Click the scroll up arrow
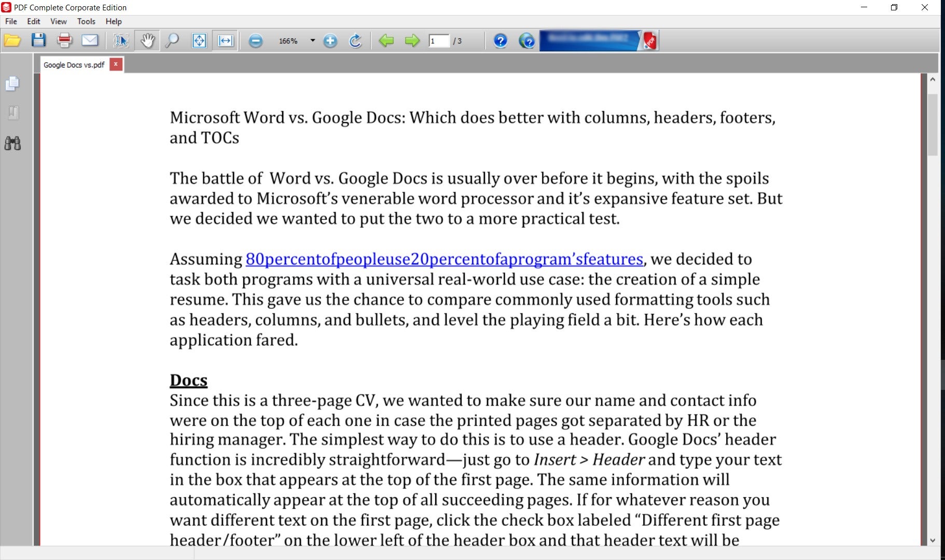 coord(933,79)
